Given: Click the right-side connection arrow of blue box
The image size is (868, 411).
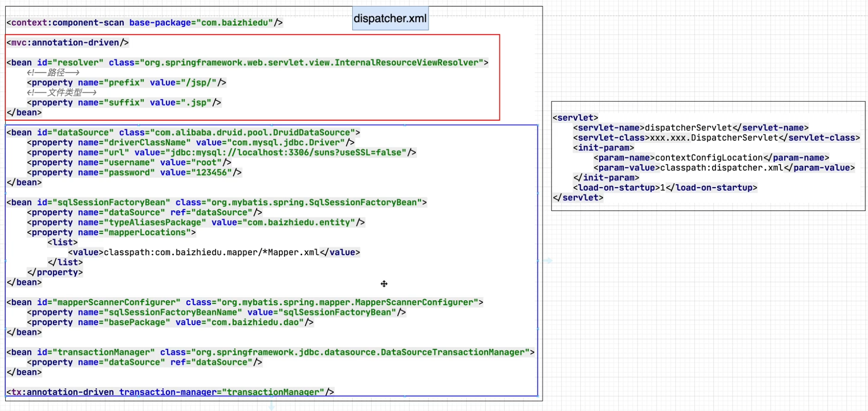Looking at the screenshot, I should (548, 260).
